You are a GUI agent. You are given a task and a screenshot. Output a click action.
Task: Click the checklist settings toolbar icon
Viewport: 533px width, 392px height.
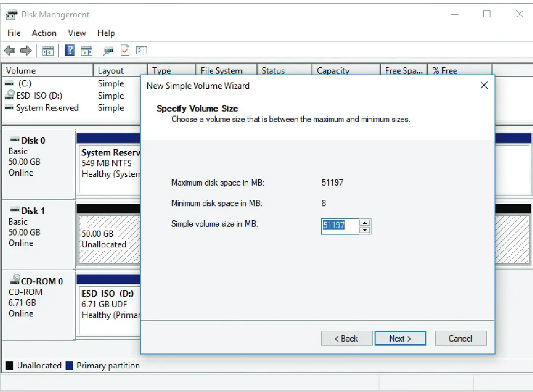coord(142,50)
